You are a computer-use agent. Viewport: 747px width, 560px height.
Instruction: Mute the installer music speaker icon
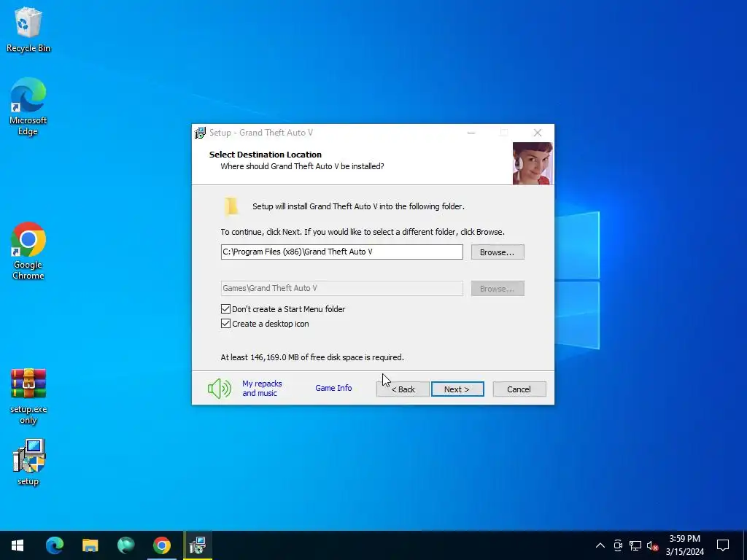coord(220,389)
